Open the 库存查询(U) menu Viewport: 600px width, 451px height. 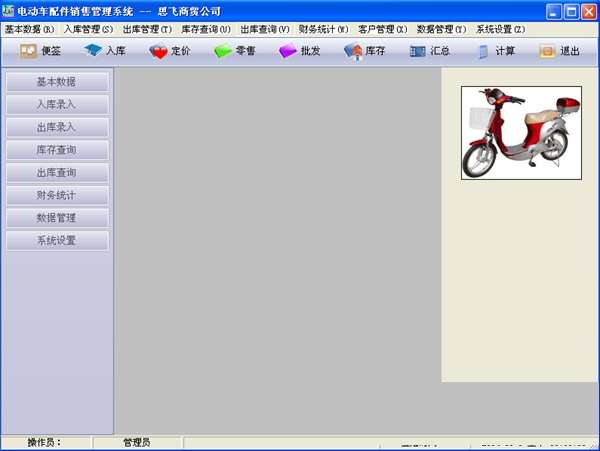click(x=206, y=29)
